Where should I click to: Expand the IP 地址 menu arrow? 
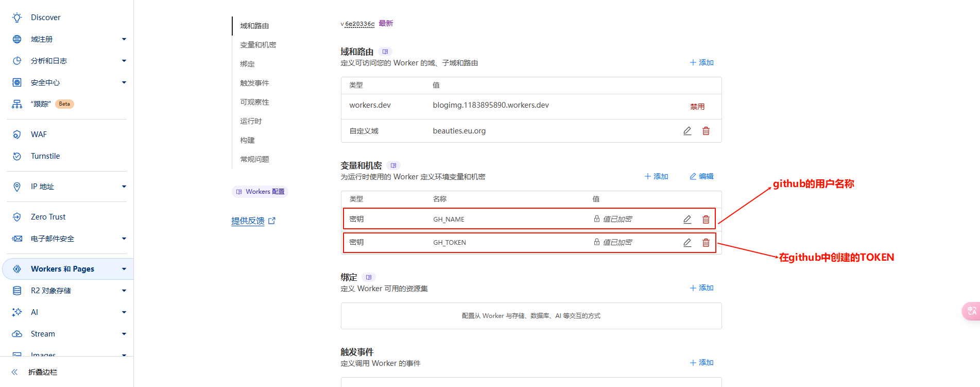click(x=124, y=187)
